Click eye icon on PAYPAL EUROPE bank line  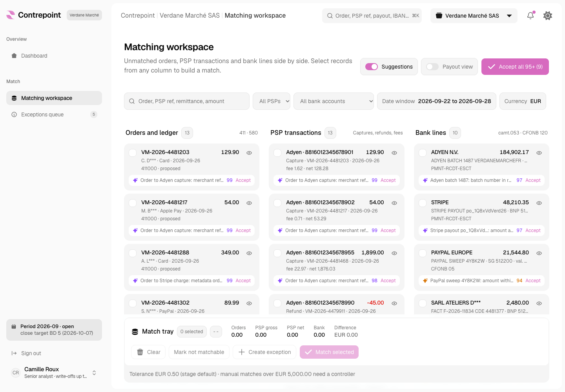pyautogui.click(x=539, y=253)
